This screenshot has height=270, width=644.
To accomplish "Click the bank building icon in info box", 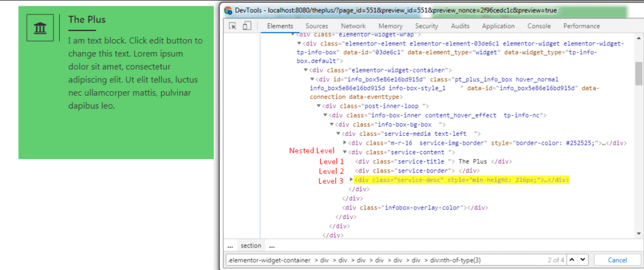I will [x=40, y=28].
